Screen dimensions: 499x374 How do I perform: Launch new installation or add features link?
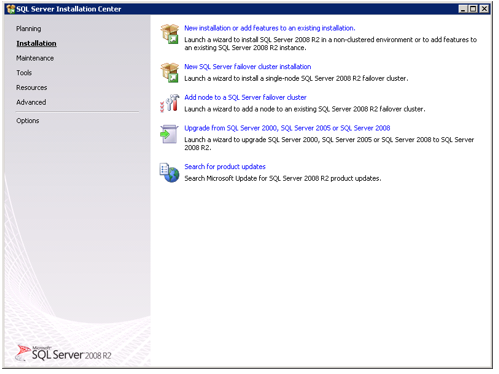point(270,28)
